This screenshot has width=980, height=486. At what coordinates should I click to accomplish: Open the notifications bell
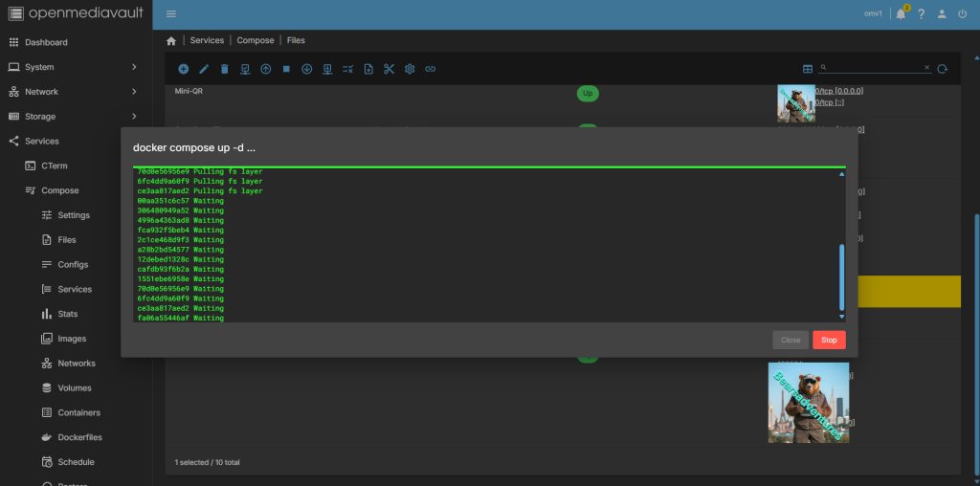click(x=901, y=14)
